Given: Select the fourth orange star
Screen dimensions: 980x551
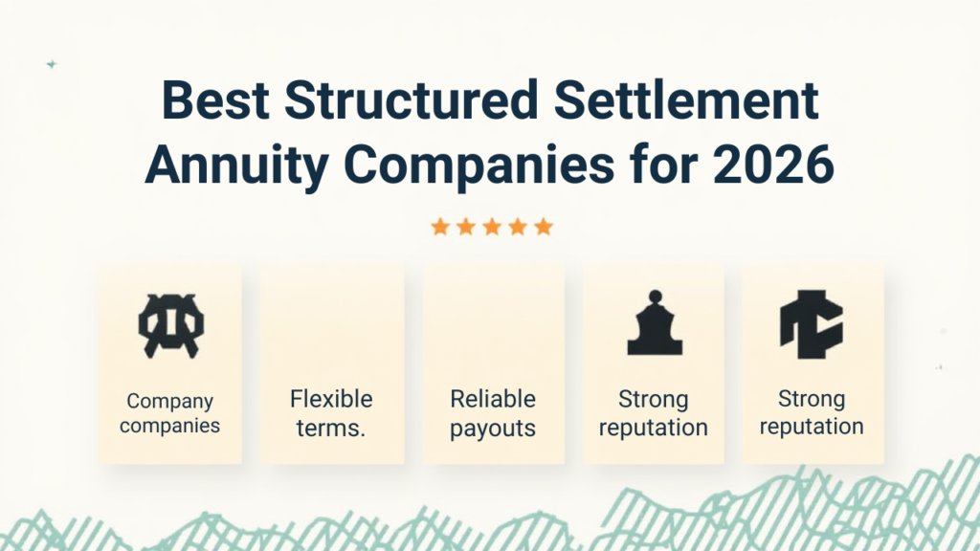Looking at the screenshot, I should [x=518, y=227].
